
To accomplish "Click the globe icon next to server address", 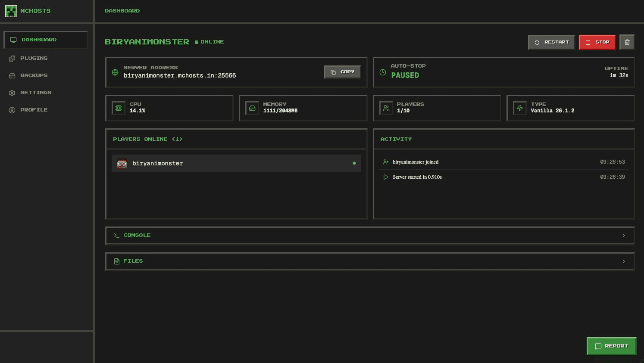I will coord(115,72).
